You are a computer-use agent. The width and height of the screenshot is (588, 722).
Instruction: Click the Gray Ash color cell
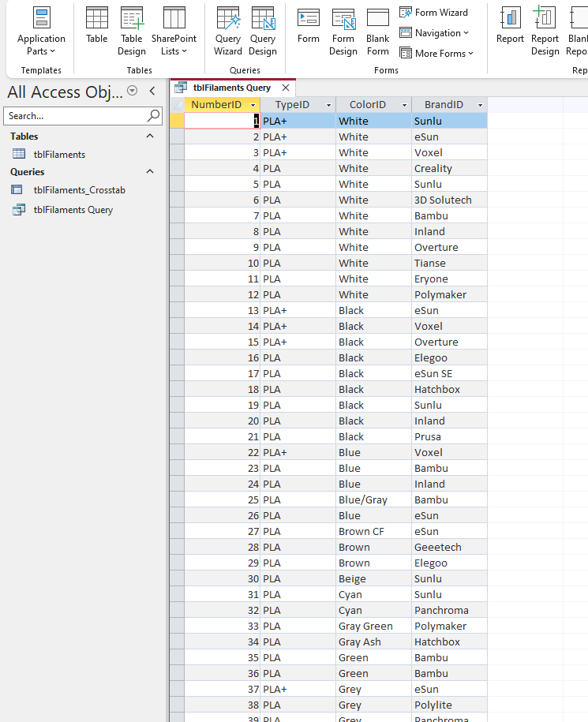[374, 642]
